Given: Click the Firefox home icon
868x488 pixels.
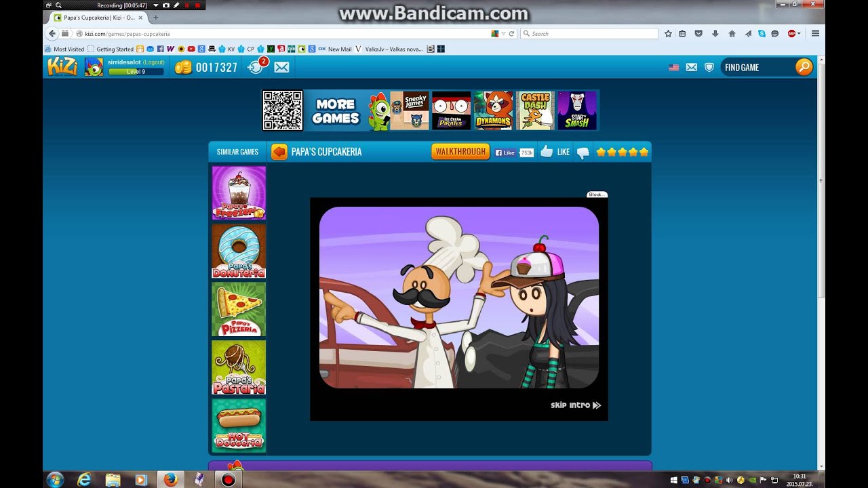Looking at the screenshot, I should pyautogui.click(x=732, y=33).
